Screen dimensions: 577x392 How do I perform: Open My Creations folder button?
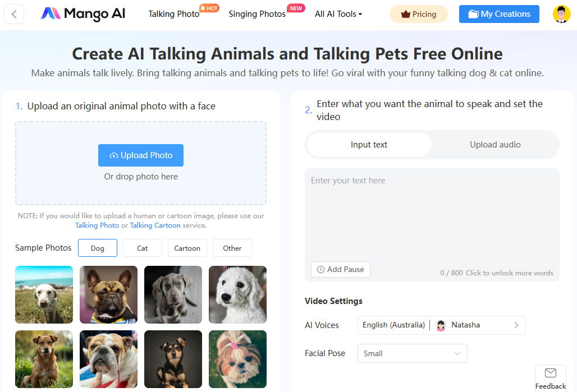point(499,14)
